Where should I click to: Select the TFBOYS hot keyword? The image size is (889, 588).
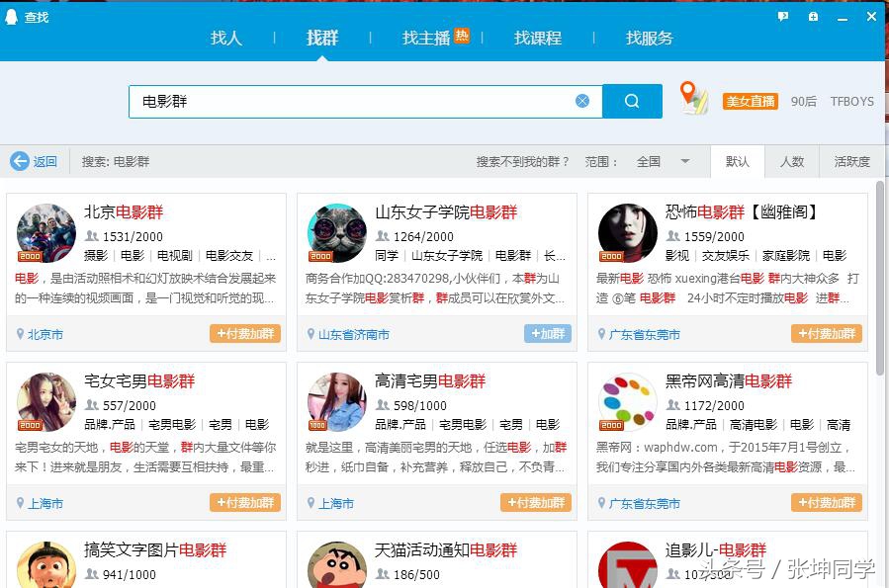(x=851, y=101)
